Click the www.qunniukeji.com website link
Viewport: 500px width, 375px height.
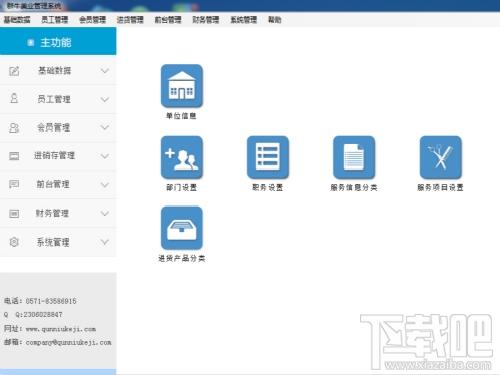point(61,329)
